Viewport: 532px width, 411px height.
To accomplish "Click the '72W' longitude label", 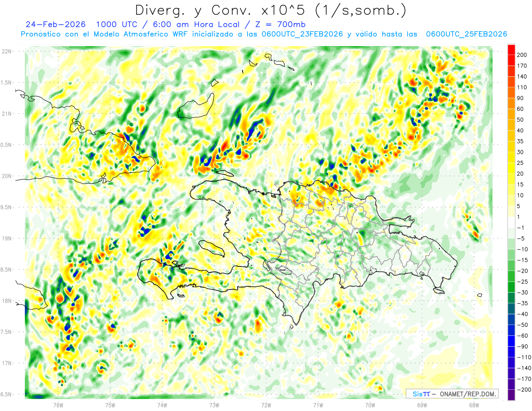I will tap(266, 405).
